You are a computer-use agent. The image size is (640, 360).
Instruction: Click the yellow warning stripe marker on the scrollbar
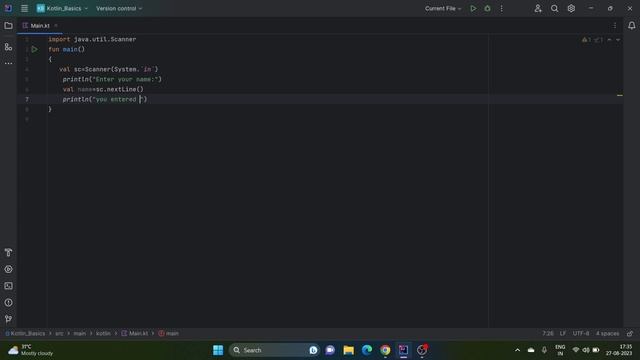[x=620, y=96]
